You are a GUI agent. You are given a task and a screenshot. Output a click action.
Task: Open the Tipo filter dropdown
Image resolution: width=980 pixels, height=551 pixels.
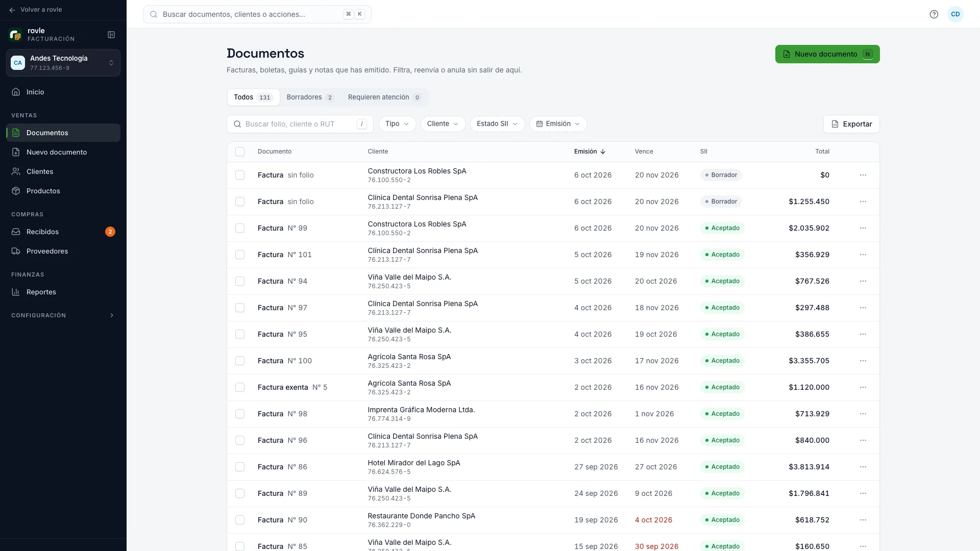tap(397, 124)
